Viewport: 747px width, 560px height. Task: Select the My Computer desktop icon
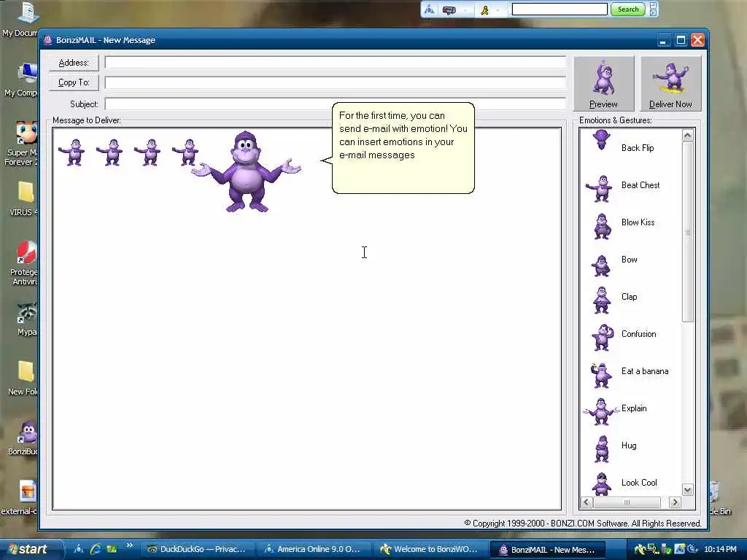click(22, 79)
